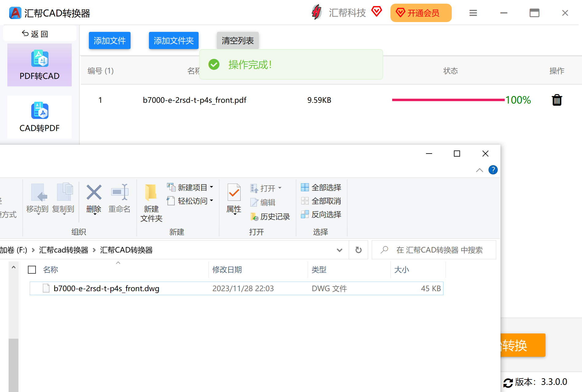Click the 清空列表 button

[x=238, y=40]
